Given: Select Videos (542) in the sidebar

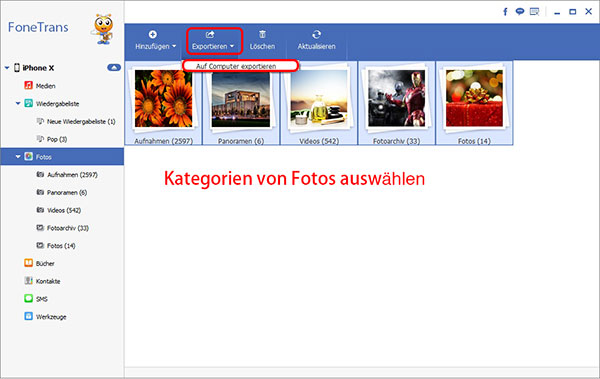Looking at the screenshot, I should coord(64,210).
